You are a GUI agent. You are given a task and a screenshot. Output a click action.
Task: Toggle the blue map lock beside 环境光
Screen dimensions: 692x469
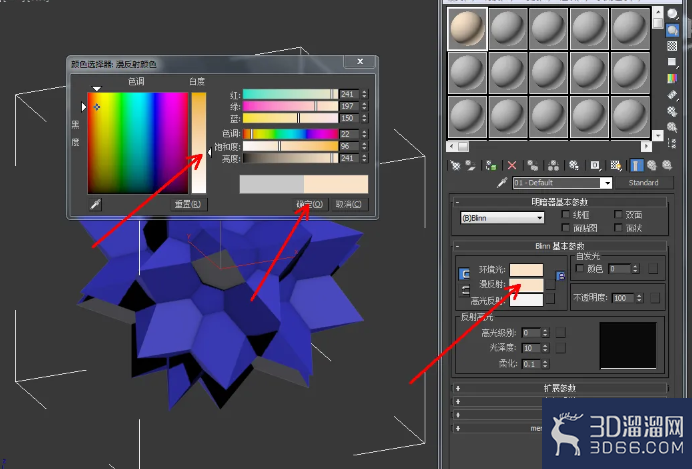(560, 276)
